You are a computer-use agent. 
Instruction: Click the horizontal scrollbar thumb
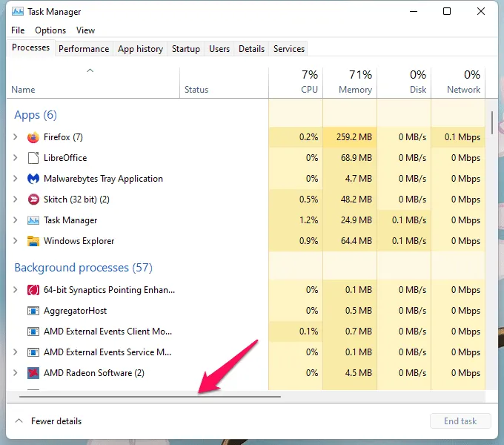(x=150, y=397)
